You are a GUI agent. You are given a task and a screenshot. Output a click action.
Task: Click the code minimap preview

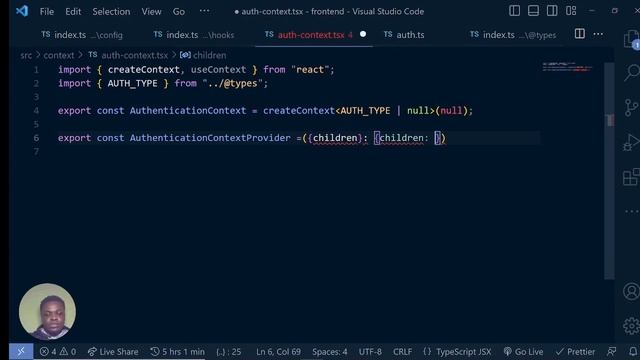tap(567, 67)
